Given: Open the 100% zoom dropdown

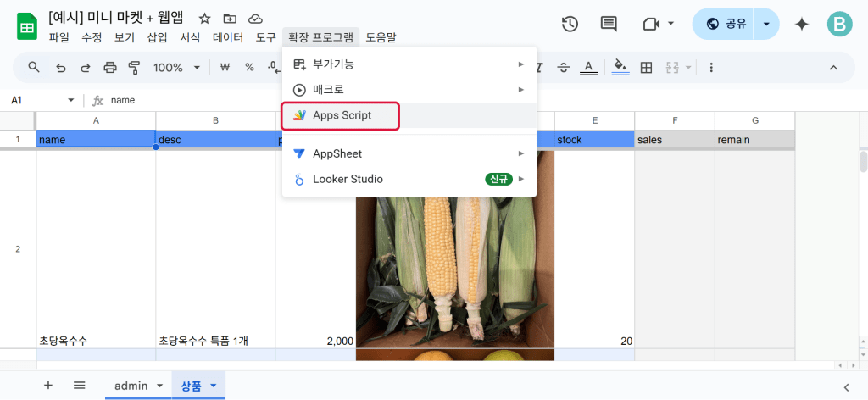Looking at the screenshot, I should [x=175, y=68].
